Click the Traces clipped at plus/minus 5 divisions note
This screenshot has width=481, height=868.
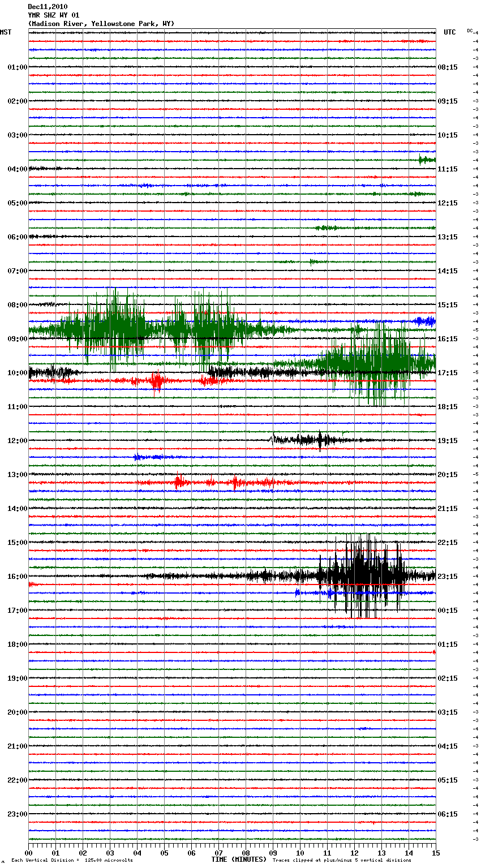point(342,861)
